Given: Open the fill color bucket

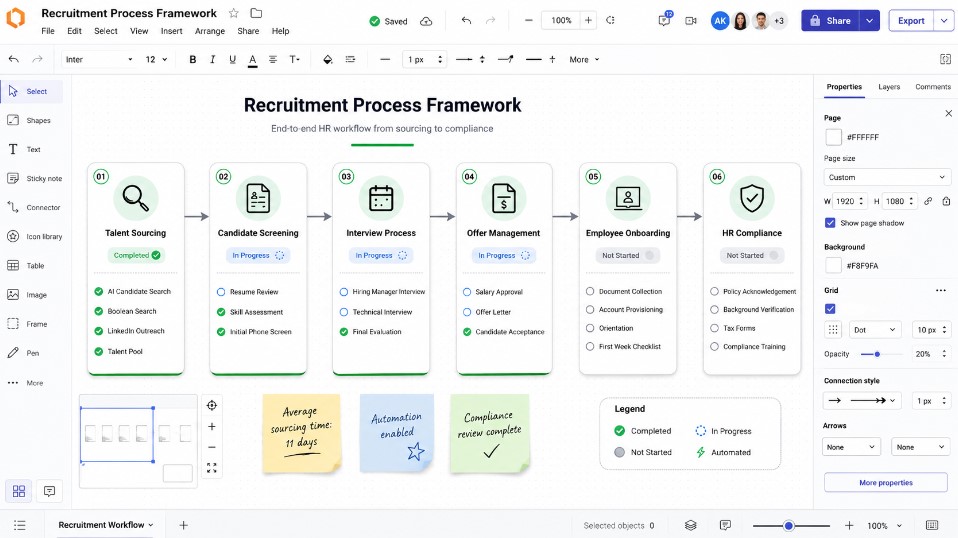Looking at the screenshot, I should pos(327,59).
